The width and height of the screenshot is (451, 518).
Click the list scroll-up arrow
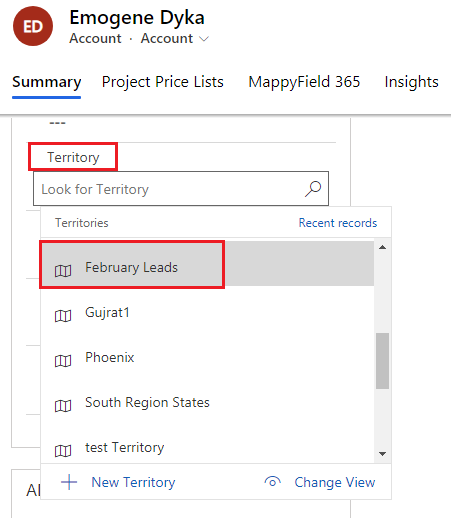click(x=382, y=247)
